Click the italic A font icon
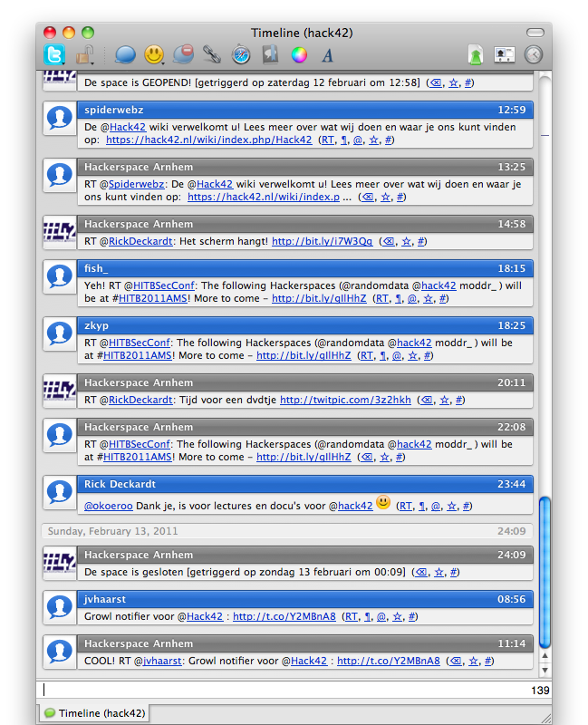This screenshot has height=725, width=588. click(x=328, y=55)
